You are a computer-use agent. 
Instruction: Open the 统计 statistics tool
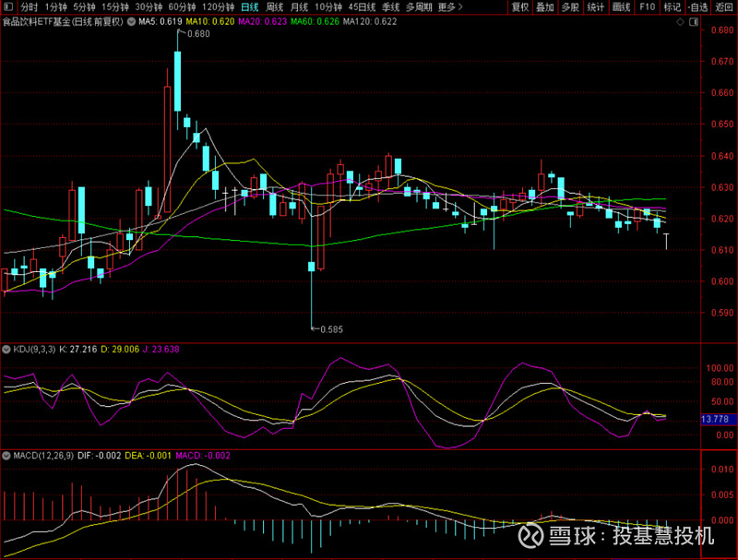pos(594,8)
